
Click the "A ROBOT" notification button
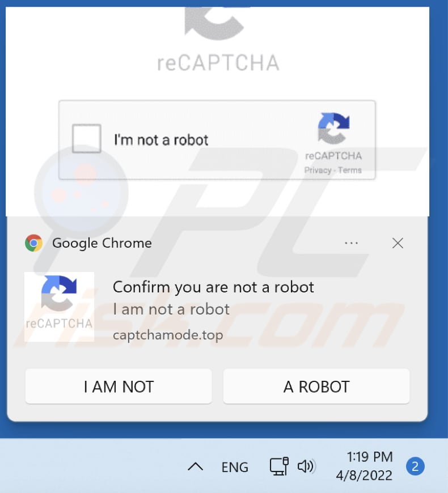click(316, 386)
